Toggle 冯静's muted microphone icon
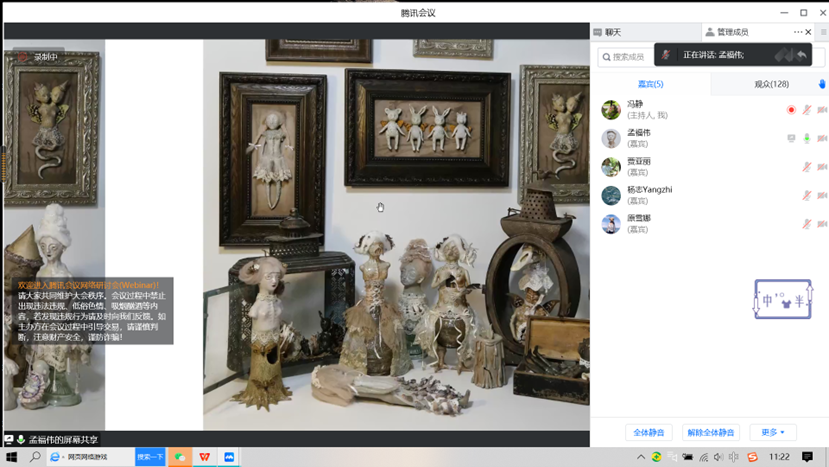 [807, 110]
